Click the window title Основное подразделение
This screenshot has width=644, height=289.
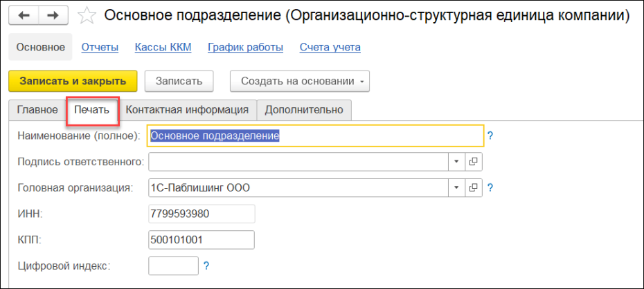point(366,16)
